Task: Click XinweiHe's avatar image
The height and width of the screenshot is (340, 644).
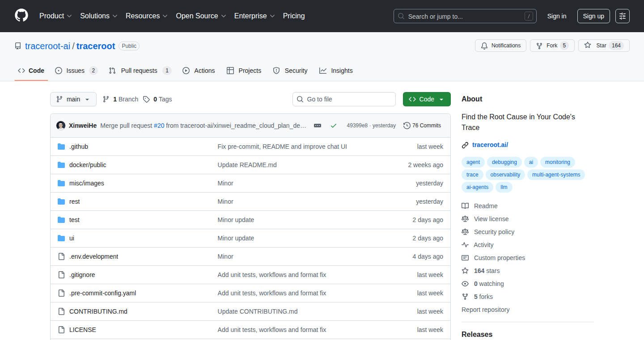Action: point(61,126)
